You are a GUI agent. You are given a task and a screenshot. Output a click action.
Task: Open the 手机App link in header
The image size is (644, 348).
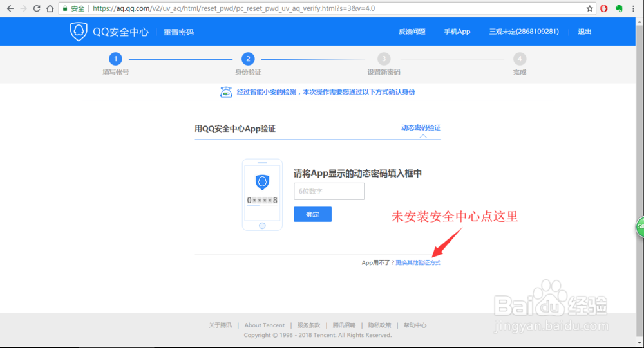(x=457, y=32)
